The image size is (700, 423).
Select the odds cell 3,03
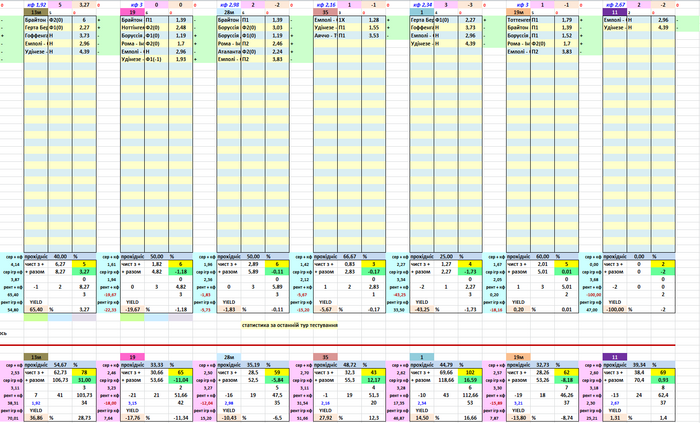click(277, 28)
